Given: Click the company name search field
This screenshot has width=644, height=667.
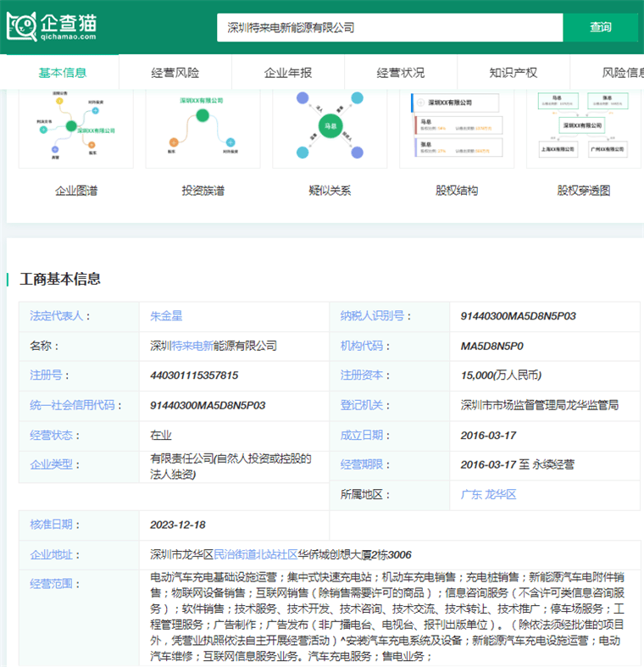Looking at the screenshot, I should tap(390, 27).
